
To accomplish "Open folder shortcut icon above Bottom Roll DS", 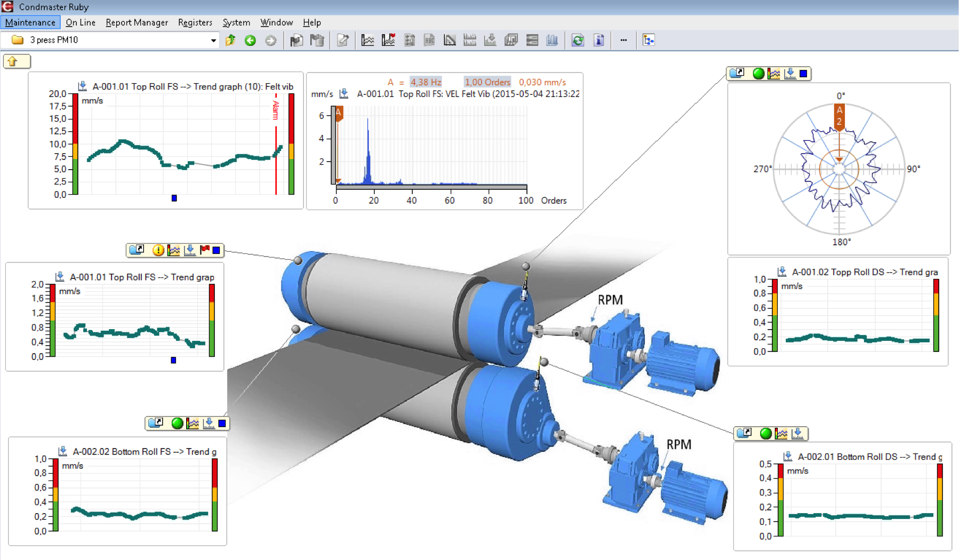I will [744, 433].
